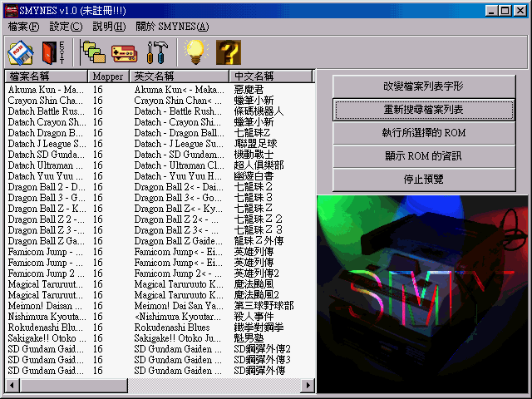Open the 設定(C) menu
532x399 pixels.
[x=66, y=27]
